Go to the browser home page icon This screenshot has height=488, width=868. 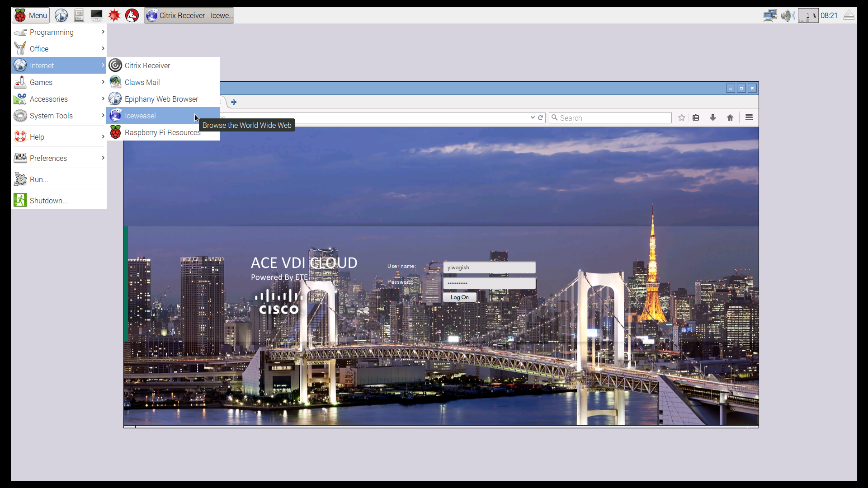730,118
